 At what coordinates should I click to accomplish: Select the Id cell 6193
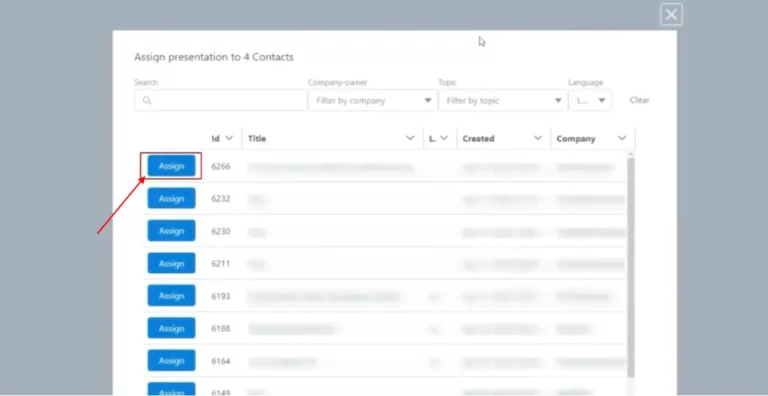(221, 297)
